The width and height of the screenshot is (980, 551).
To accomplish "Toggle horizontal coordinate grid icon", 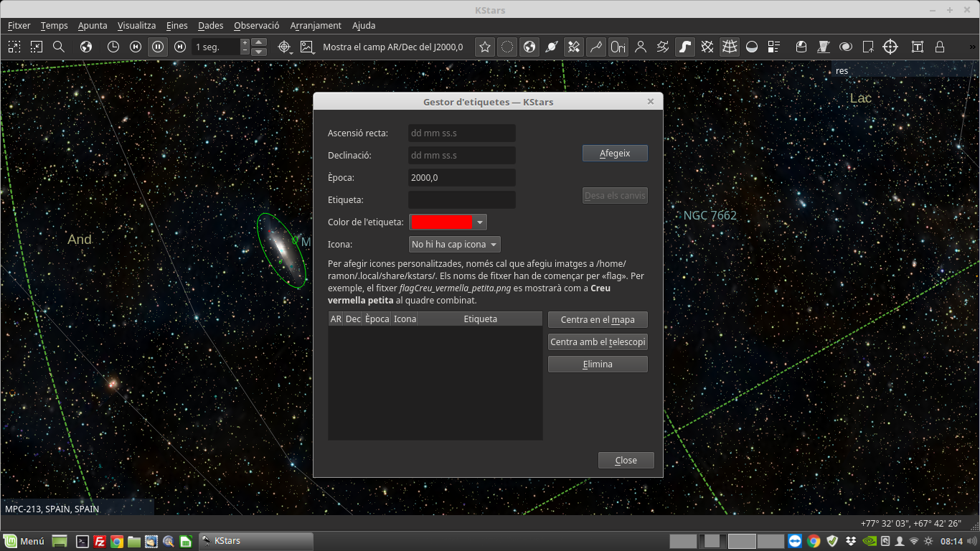I will pos(730,47).
